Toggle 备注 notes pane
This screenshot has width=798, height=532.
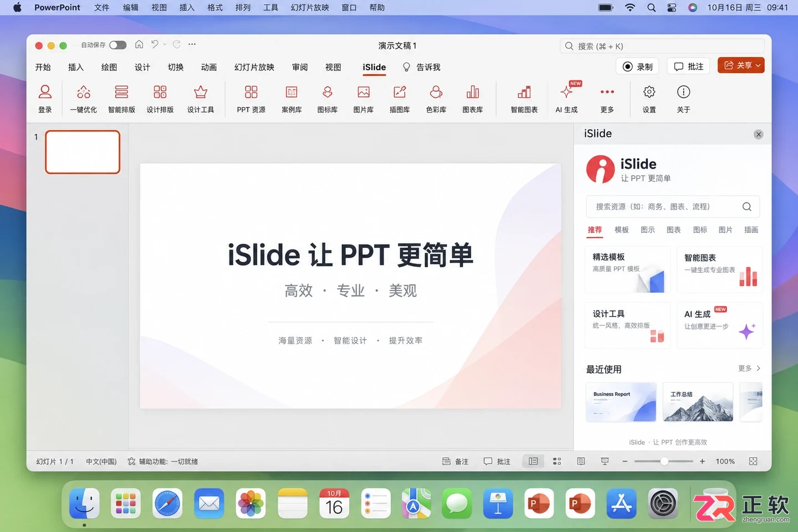click(455, 461)
